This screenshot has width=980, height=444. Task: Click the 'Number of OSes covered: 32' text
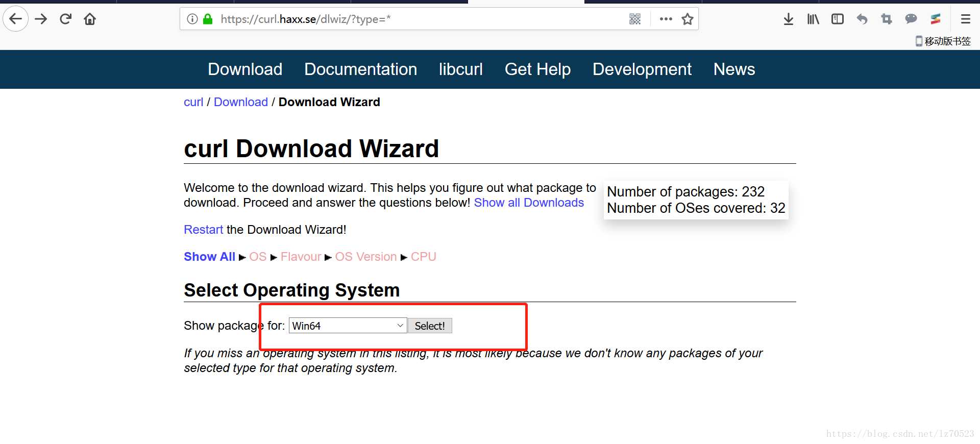point(696,208)
